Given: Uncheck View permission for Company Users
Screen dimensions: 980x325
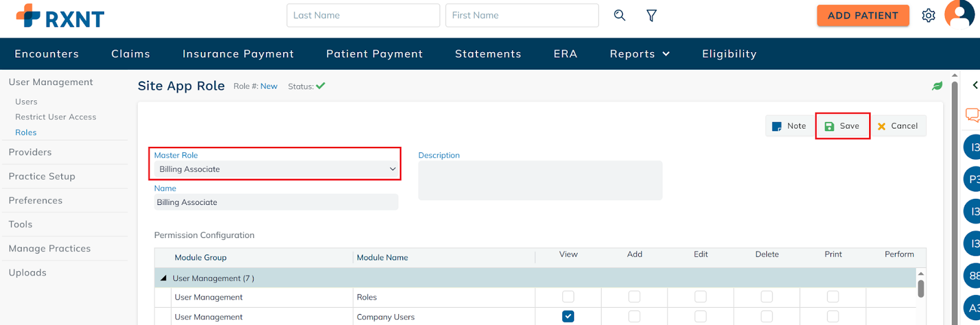Looking at the screenshot, I should pyautogui.click(x=568, y=316).
